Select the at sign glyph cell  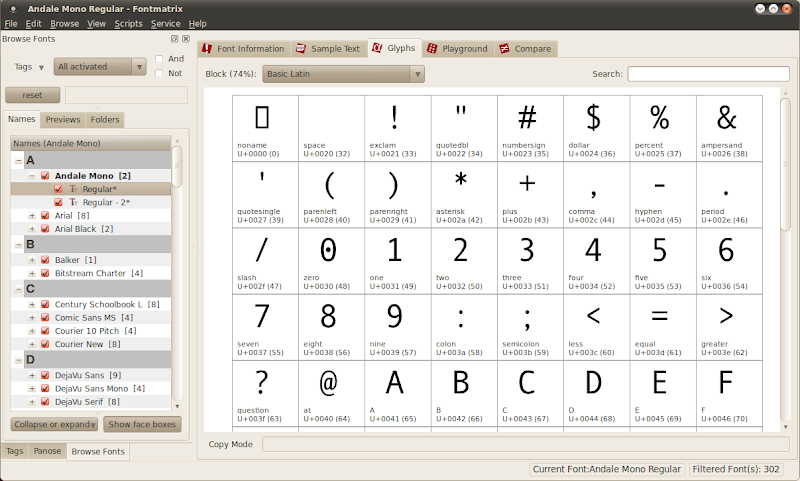330,392
